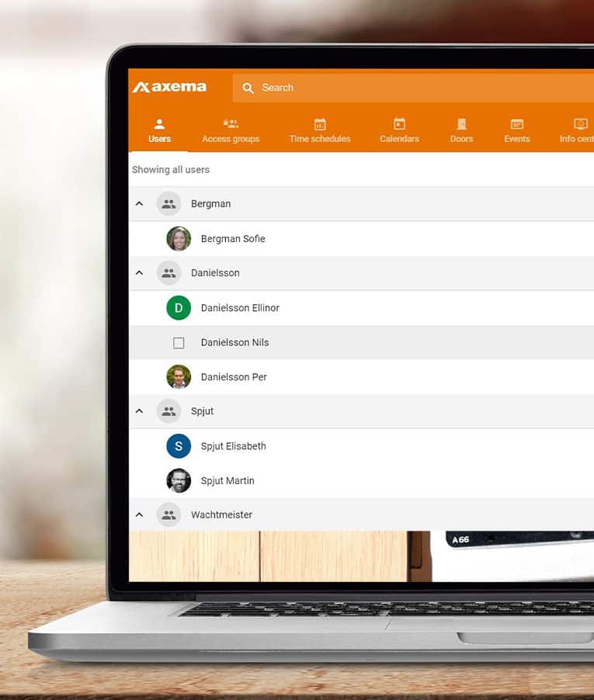The image size is (594, 700).
Task: Click the Spjut group people icon
Action: pyautogui.click(x=168, y=411)
